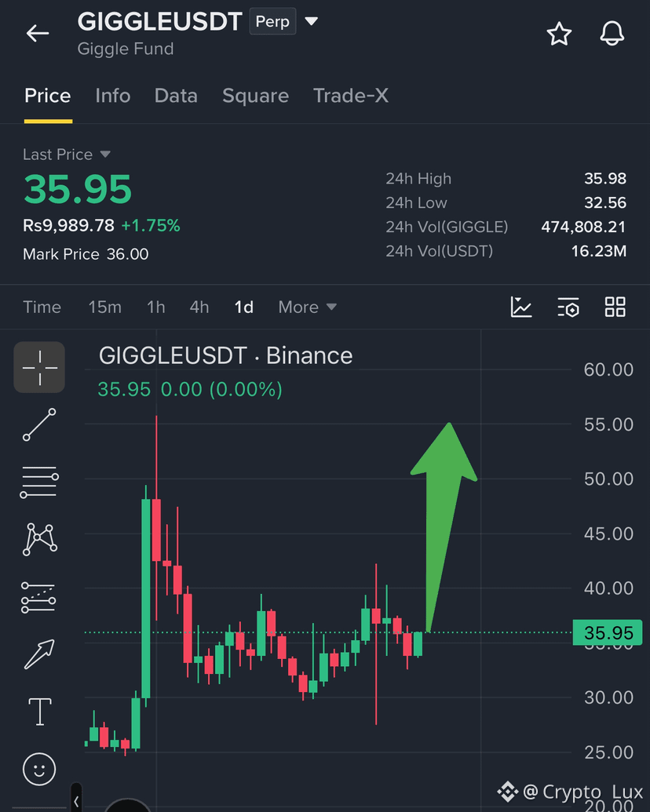Open chart settings icon

tap(568, 307)
